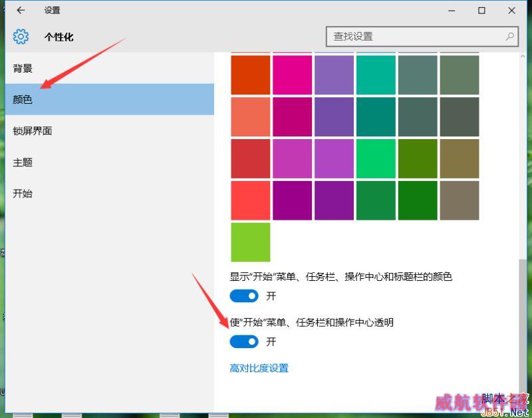The width and height of the screenshot is (532, 418).
Task: Maximize the Settings window
Action: tap(481, 11)
